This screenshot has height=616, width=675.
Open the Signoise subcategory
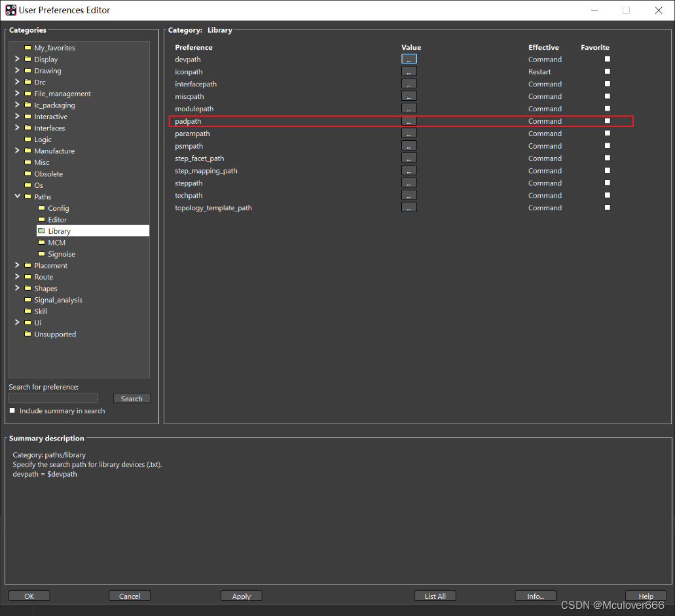(61, 254)
